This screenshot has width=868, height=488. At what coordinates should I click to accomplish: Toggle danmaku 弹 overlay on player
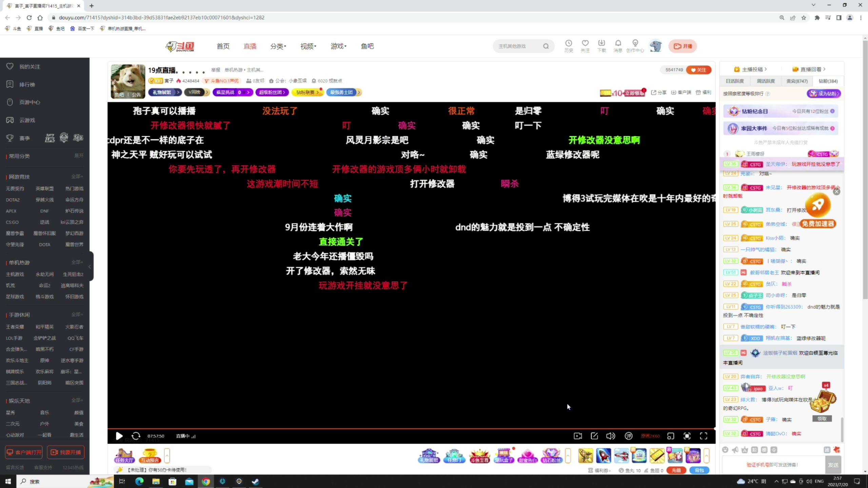pos(629,436)
